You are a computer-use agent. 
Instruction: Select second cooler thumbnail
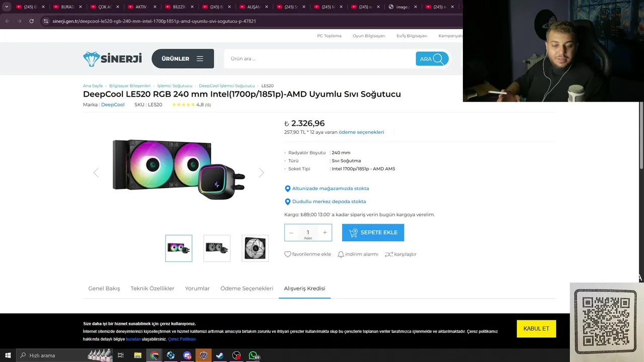(x=217, y=248)
